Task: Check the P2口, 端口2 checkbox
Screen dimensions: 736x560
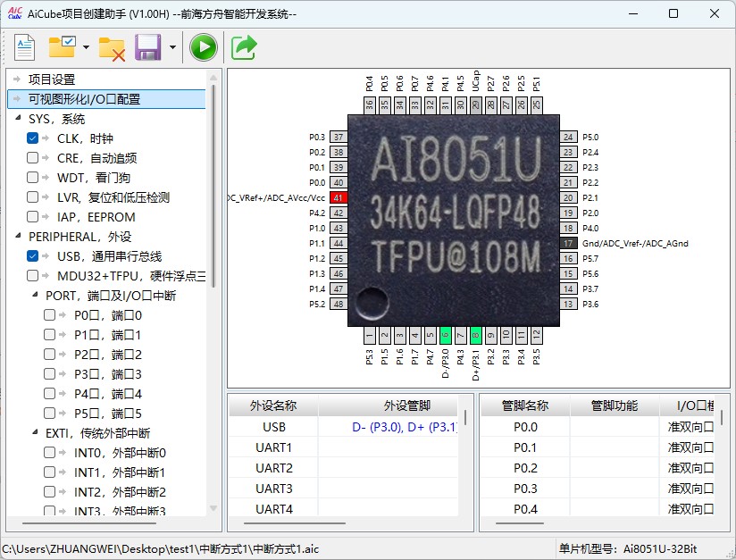Action: tap(49, 355)
